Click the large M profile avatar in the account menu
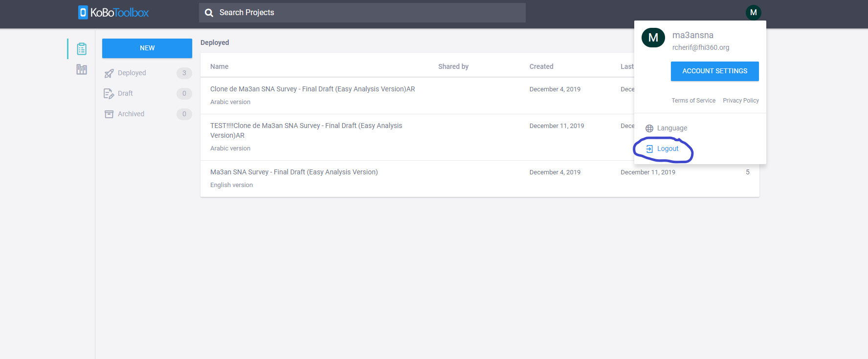Image resolution: width=868 pixels, height=359 pixels. point(653,38)
